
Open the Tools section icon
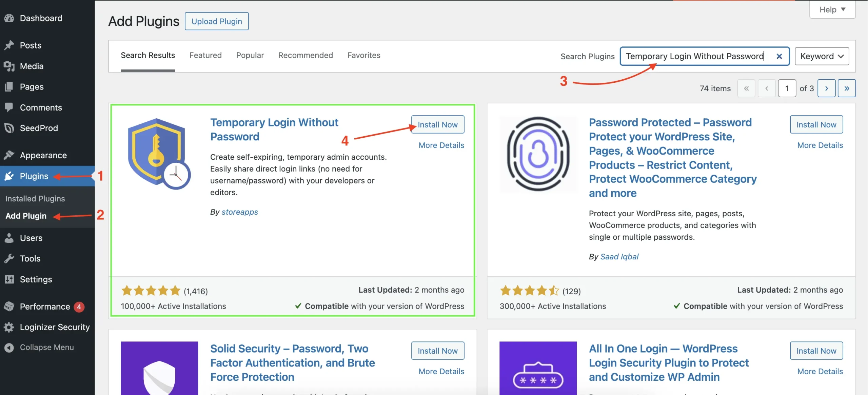tap(9, 258)
